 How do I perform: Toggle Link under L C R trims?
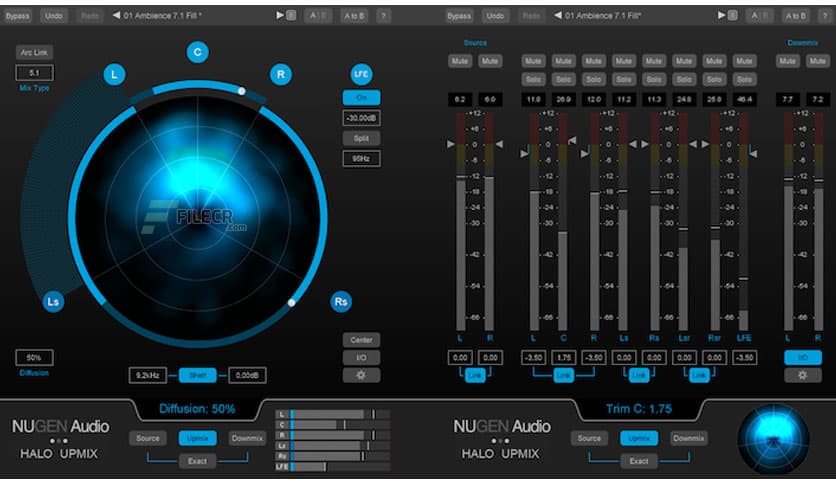[x=563, y=375]
